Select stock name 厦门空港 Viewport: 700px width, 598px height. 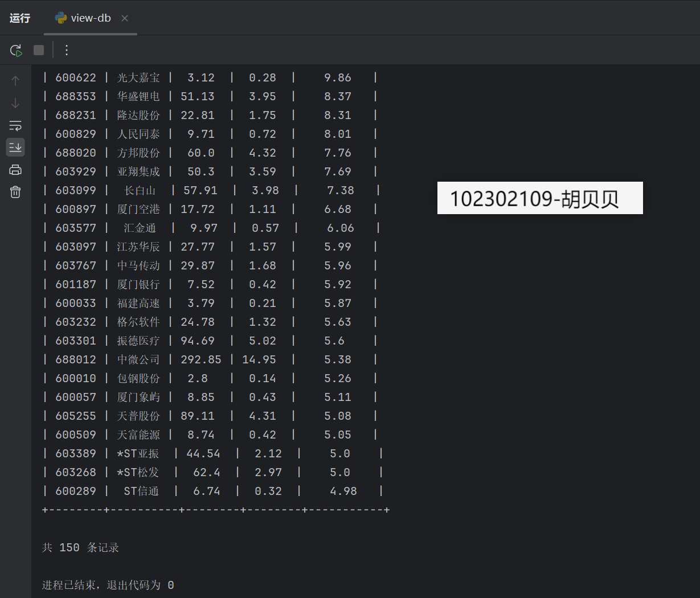click(138, 209)
